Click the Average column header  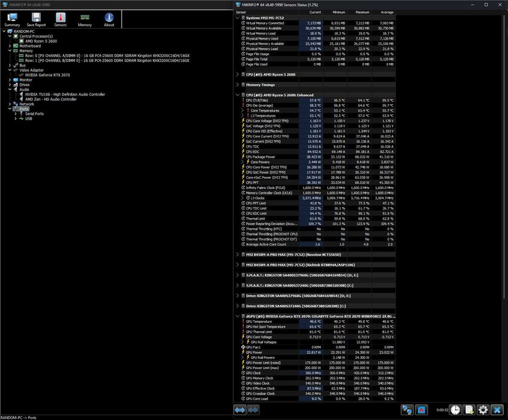coord(384,13)
